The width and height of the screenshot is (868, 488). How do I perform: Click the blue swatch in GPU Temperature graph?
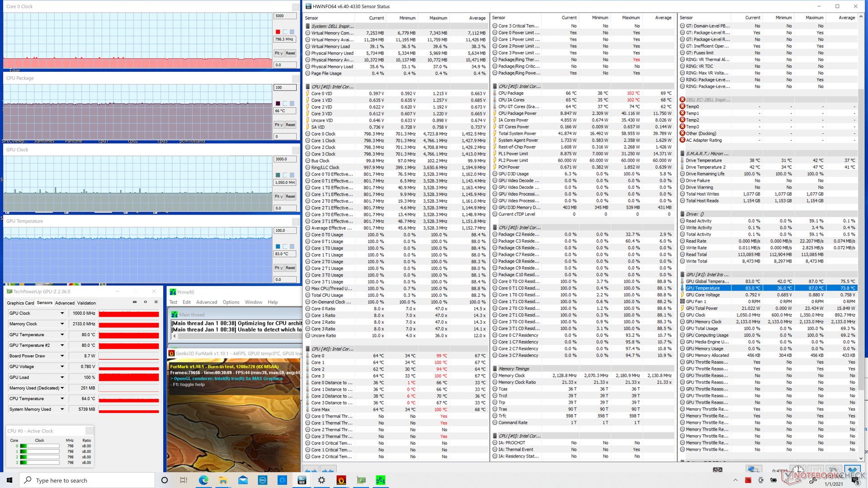point(278,246)
